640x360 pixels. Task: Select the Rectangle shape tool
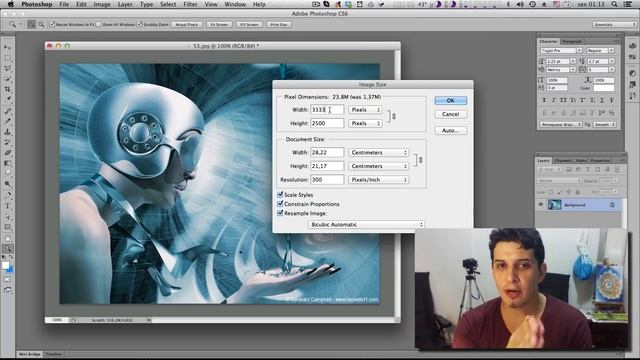(x=7, y=227)
